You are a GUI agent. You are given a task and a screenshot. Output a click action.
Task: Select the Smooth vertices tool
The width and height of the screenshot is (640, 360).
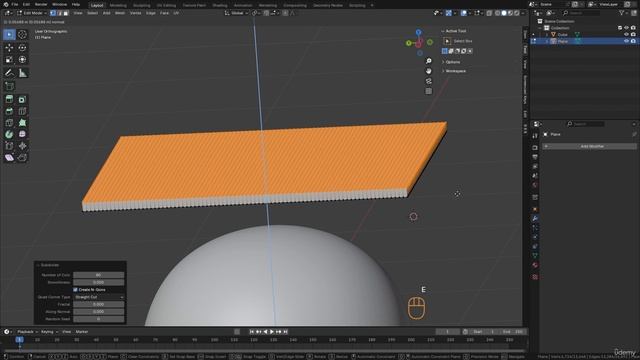pos(22,134)
